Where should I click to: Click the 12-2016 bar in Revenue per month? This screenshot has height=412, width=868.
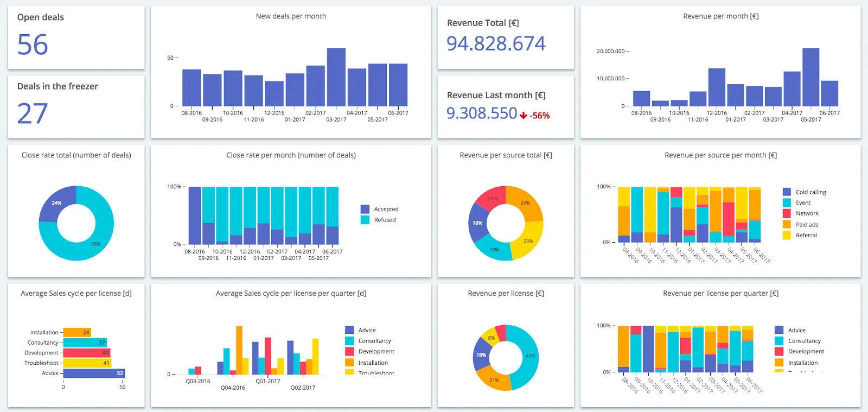point(717,87)
